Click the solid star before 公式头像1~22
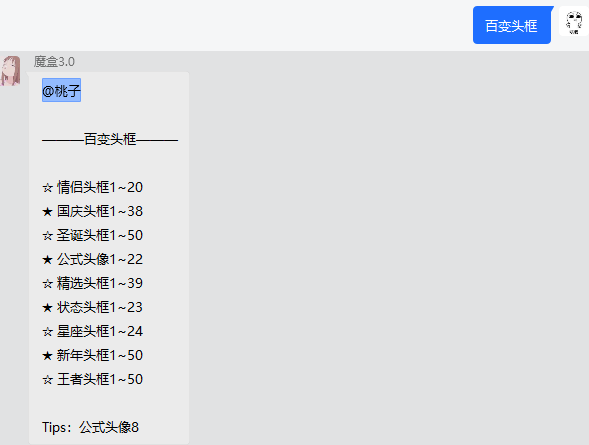This screenshot has width=589, height=445. (47, 259)
